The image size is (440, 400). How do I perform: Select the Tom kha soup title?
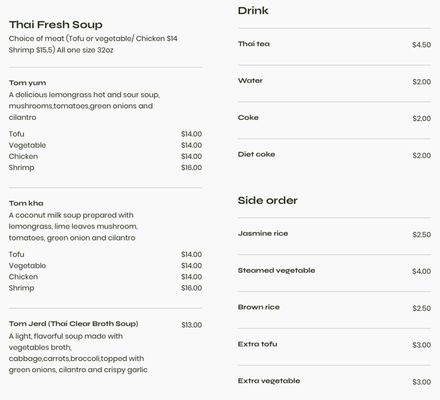point(26,203)
